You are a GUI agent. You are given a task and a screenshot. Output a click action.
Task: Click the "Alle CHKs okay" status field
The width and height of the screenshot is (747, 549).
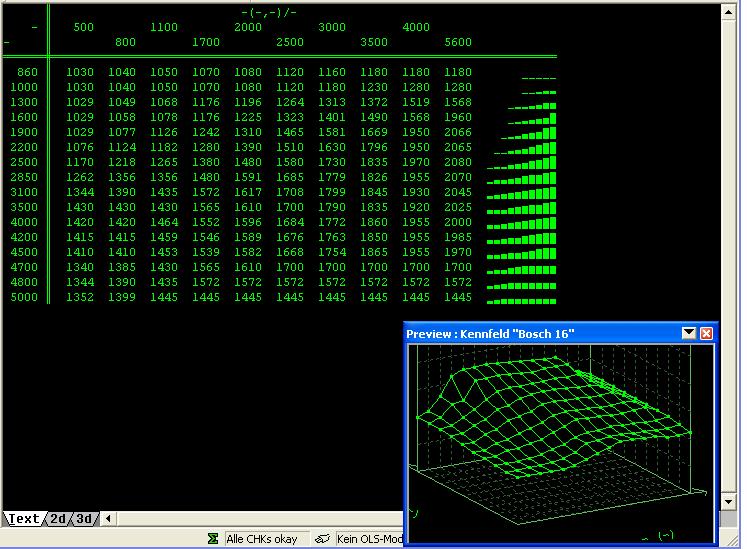coord(267,539)
